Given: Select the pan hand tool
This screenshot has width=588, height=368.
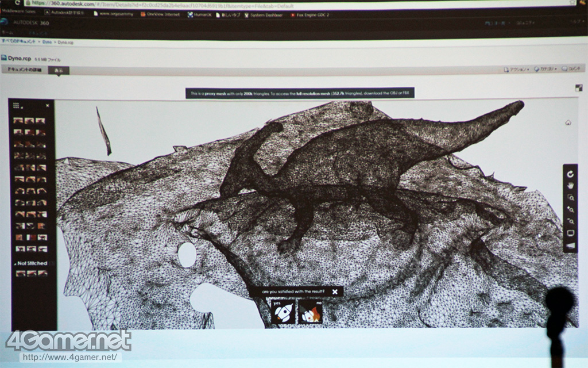Looking at the screenshot, I should pyautogui.click(x=570, y=186).
